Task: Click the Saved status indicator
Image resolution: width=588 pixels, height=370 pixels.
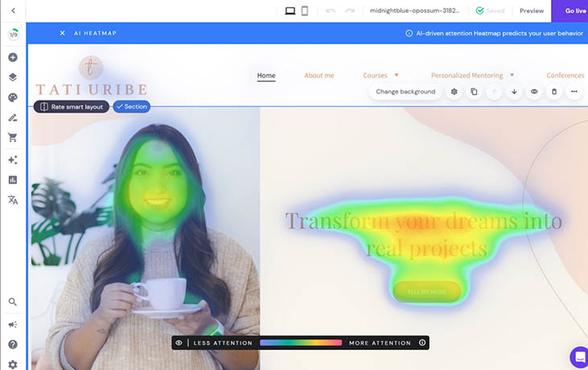Action: [490, 11]
